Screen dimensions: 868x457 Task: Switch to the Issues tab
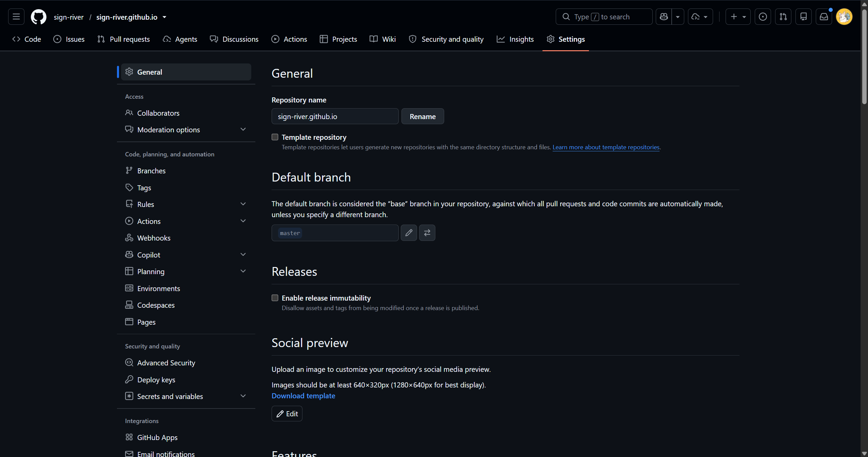tap(69, 39)
